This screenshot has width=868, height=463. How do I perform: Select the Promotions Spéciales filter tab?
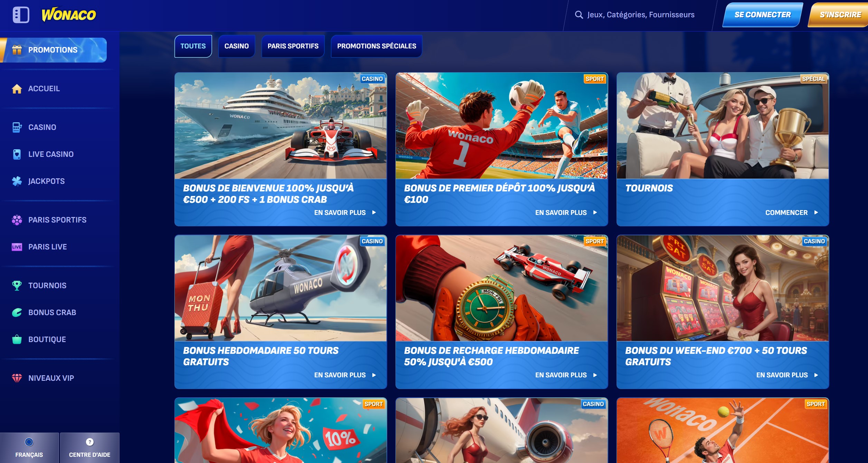pyautogui.click(x=376, y=46)
